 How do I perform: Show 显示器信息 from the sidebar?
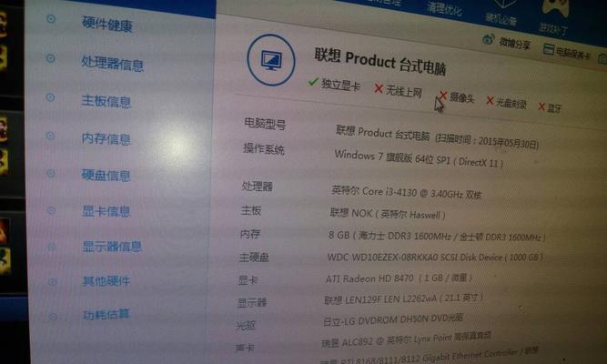(x=112, y=247)
